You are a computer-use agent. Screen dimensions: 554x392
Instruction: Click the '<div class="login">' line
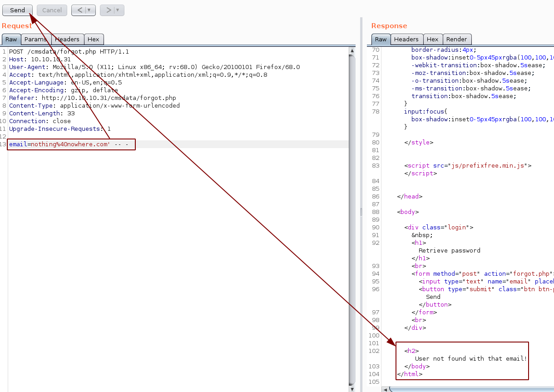tap(439, 228)
